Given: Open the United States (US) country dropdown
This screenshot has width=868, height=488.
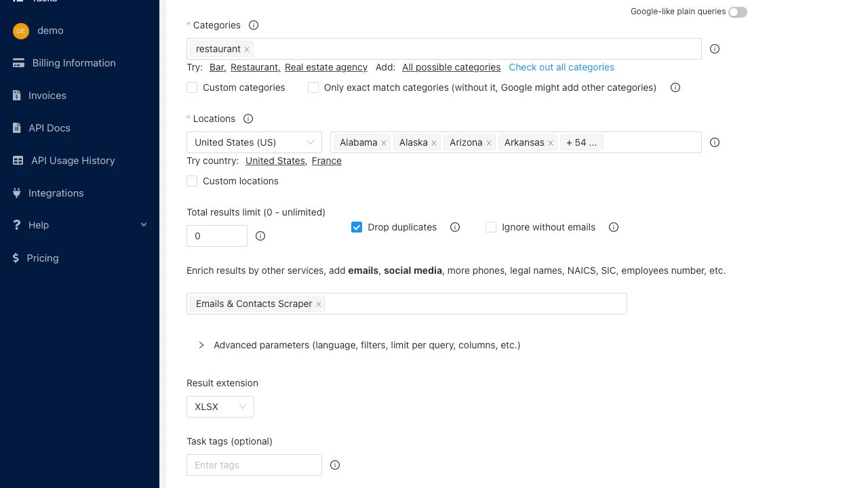Looking at the screenshot, I should (x=254, y=142).
